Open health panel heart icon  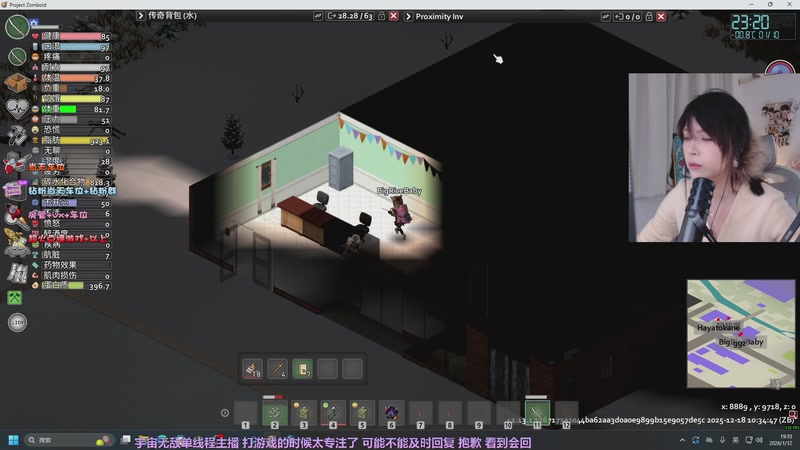click(x=17, y=108)
